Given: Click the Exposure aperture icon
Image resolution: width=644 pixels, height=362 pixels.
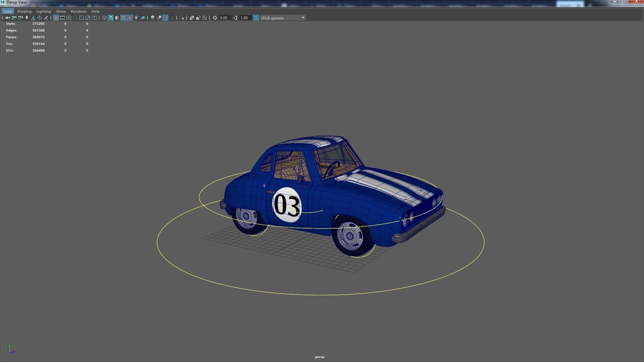Looking at the screenshot, I should [215, 18].
